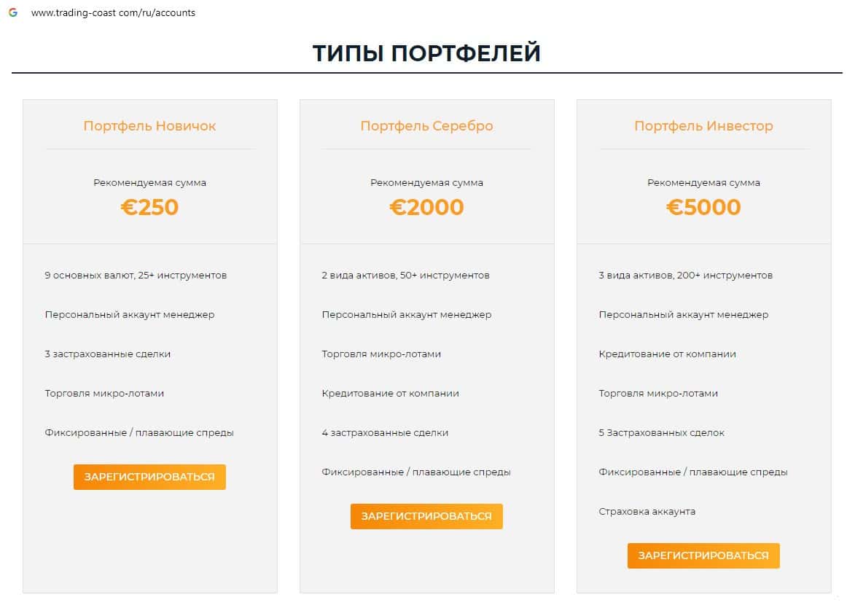
Task: Click '3 застрахованные сделки' in Новичок card
Action: click(108, 354)
